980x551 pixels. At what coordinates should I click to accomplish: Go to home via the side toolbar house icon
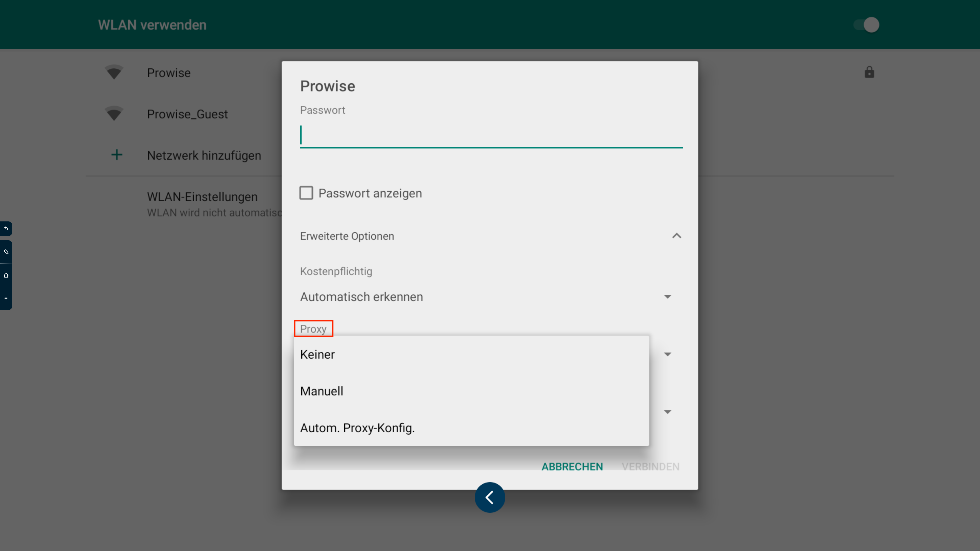6,275
